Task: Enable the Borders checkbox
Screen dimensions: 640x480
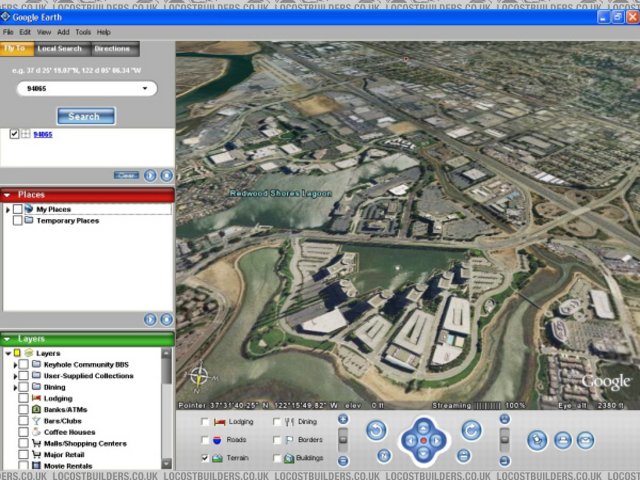Action: point(277,440)
